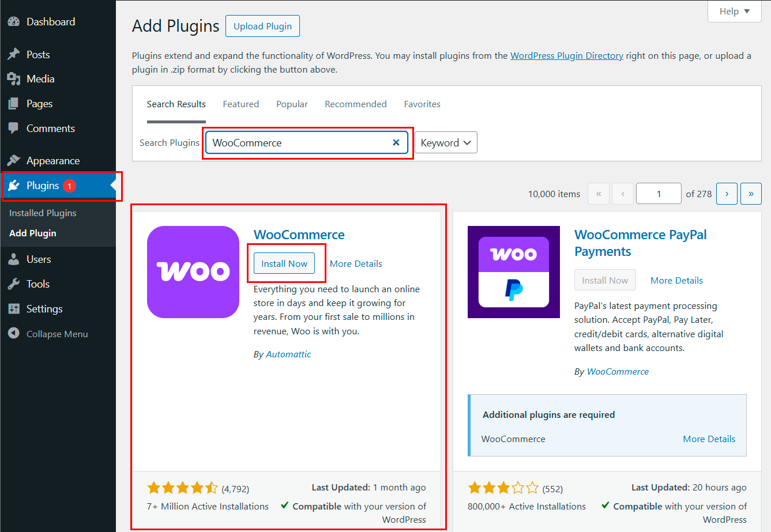Viewport: 771px width, 532px height.
Task: Click the PayPal Payments star rating
Action: coord(503,488)
